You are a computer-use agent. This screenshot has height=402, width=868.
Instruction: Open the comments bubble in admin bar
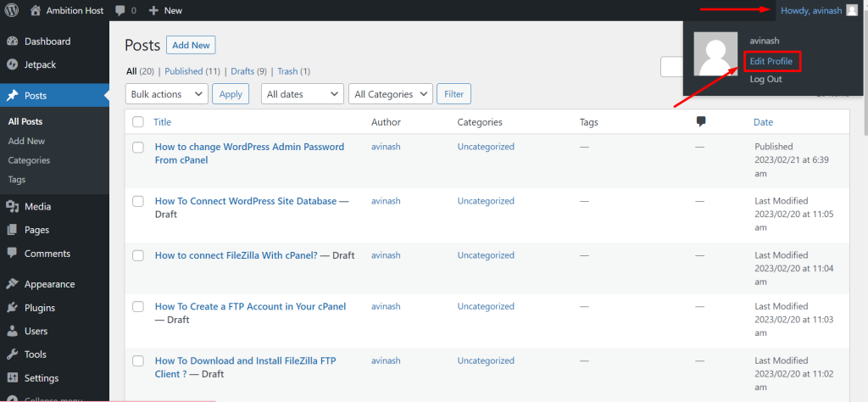coord(120,10)
